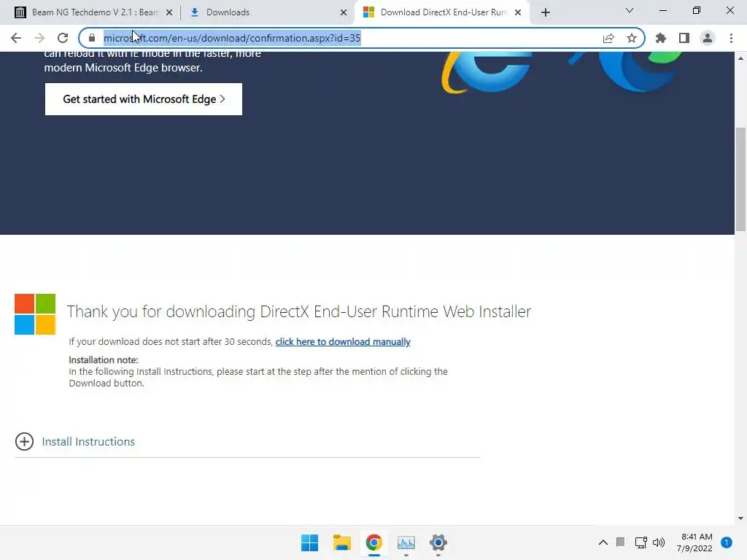Open the Extensions puzzle icon
This screenshot has height=560, width=747.
[x=661, y=38]
